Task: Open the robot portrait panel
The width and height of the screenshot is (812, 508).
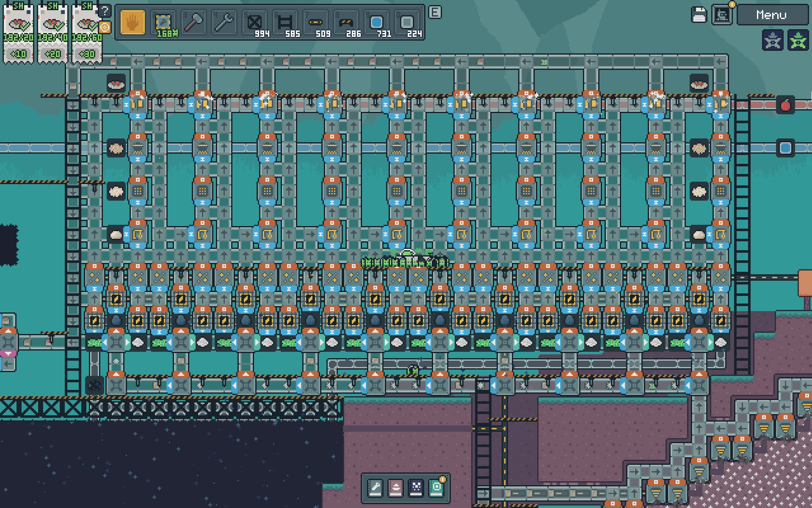Action: click(722, 15)
